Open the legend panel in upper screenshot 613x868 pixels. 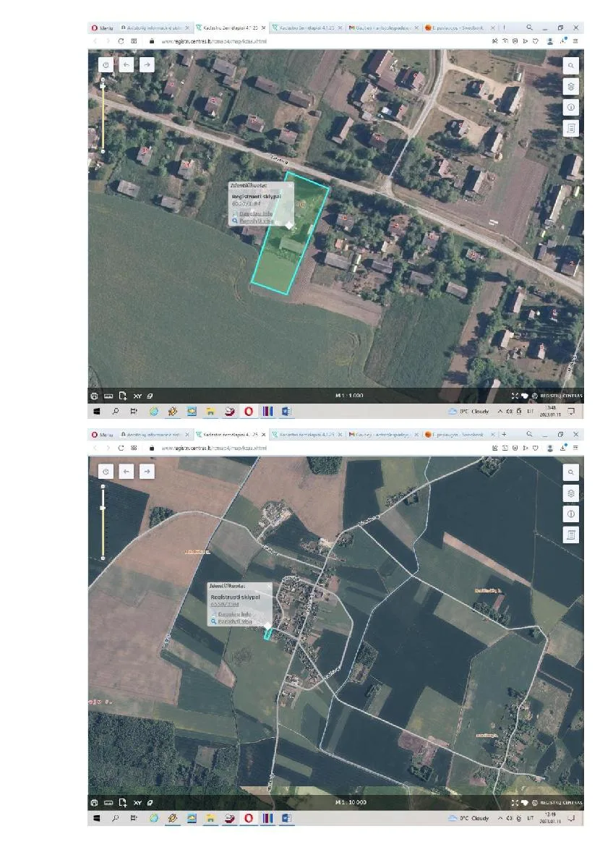[x=571, y=128]
